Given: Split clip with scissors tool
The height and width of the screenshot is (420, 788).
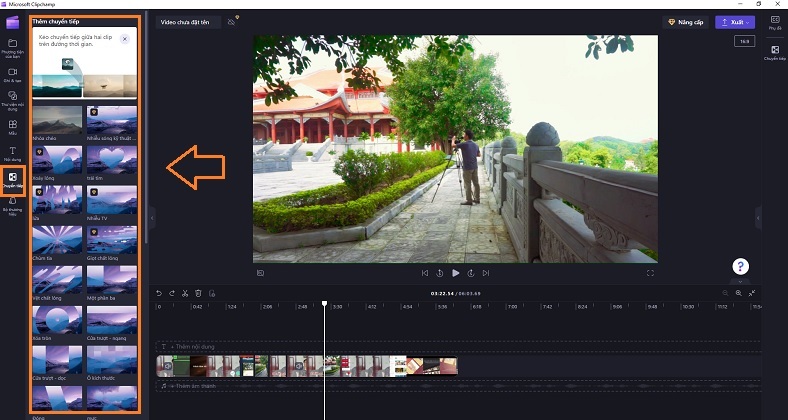Looking at the screenshot, I should [x=185, y=293].
